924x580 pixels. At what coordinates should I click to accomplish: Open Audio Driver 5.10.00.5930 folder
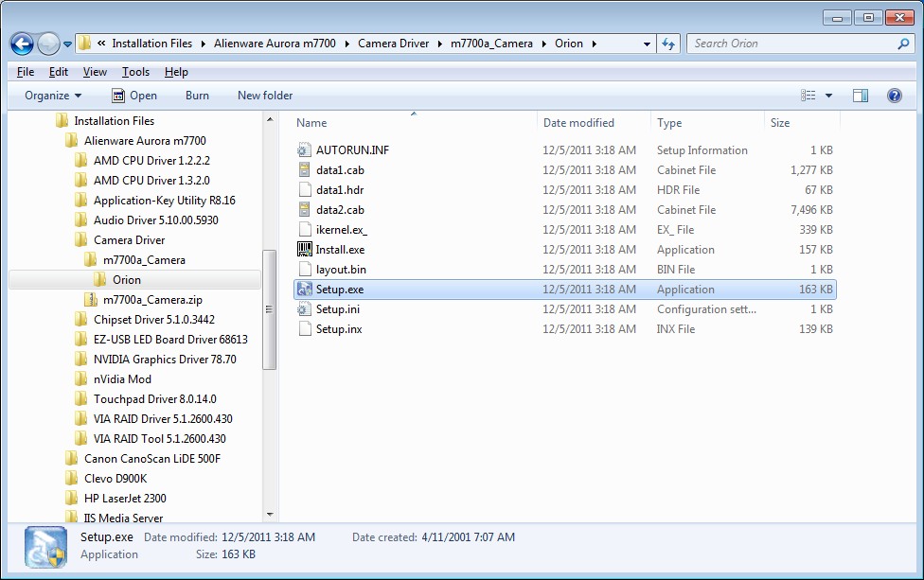146,220
